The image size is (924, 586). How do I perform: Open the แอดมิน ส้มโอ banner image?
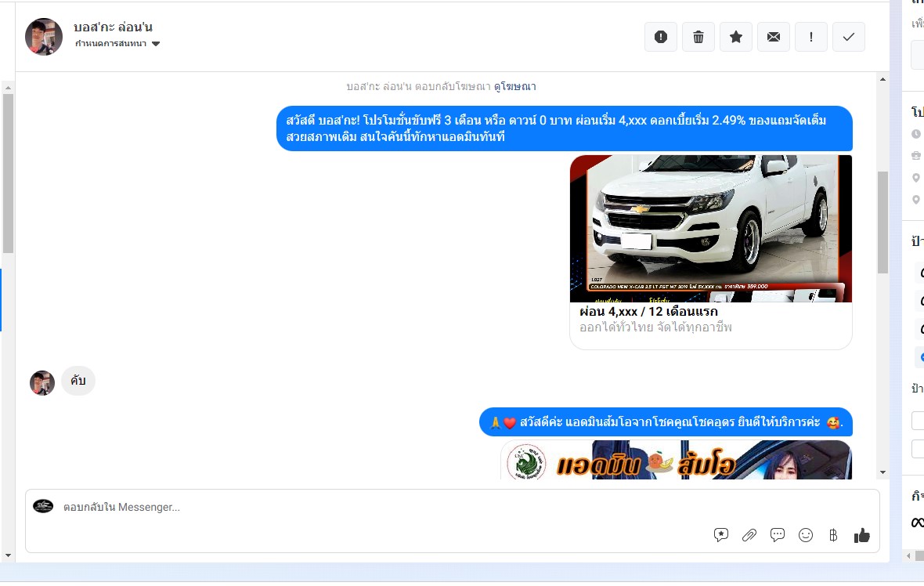point(677,460)
